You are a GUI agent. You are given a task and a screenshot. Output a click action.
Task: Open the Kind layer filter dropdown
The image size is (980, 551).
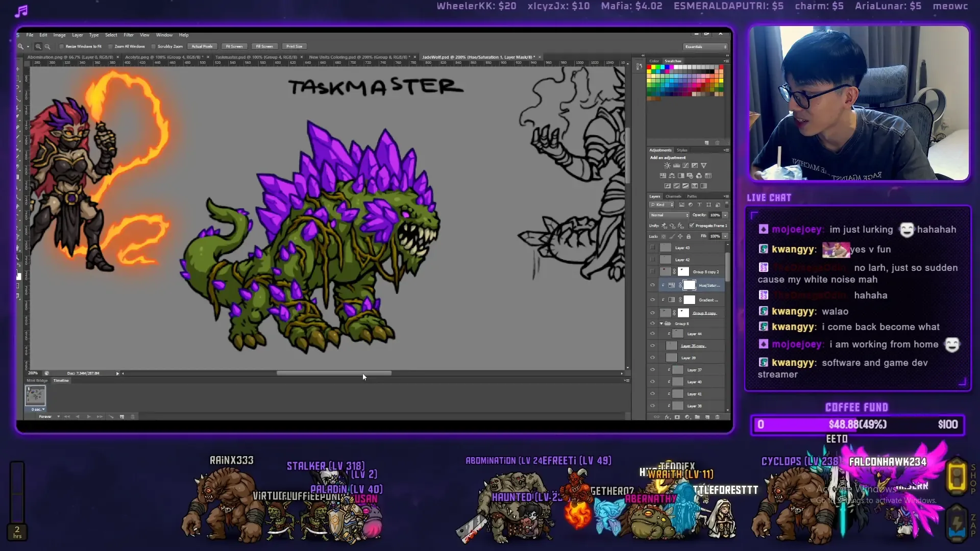[661, 205]
